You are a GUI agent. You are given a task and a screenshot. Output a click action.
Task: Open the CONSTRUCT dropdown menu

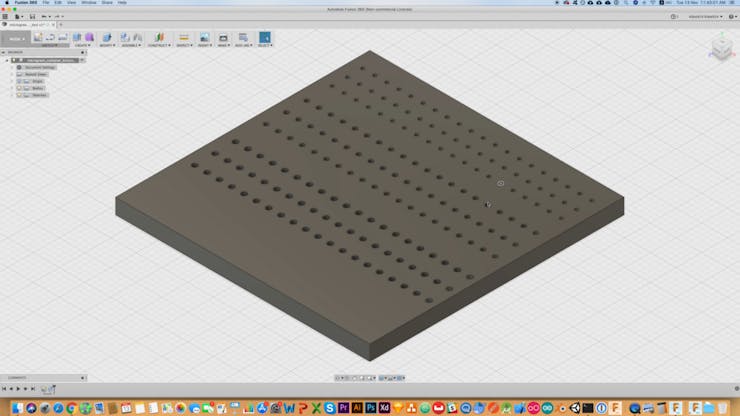(160, 45)
